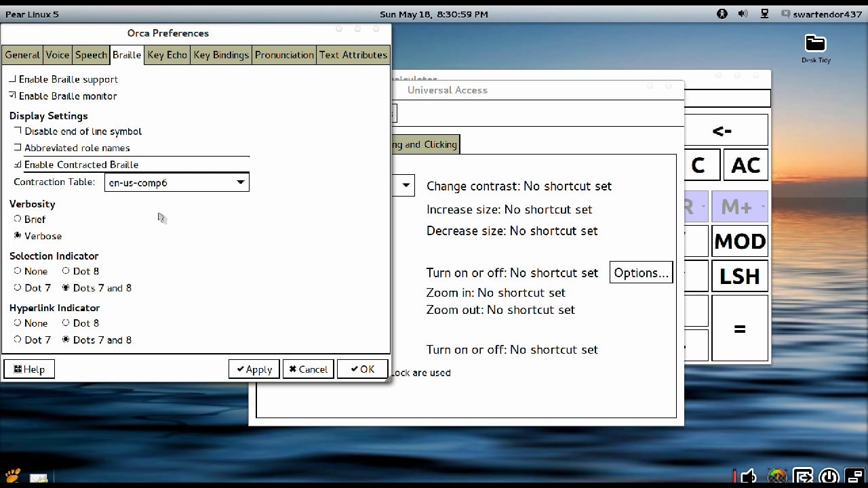
Task: Click the power button icon in dock
Action: 829,476
